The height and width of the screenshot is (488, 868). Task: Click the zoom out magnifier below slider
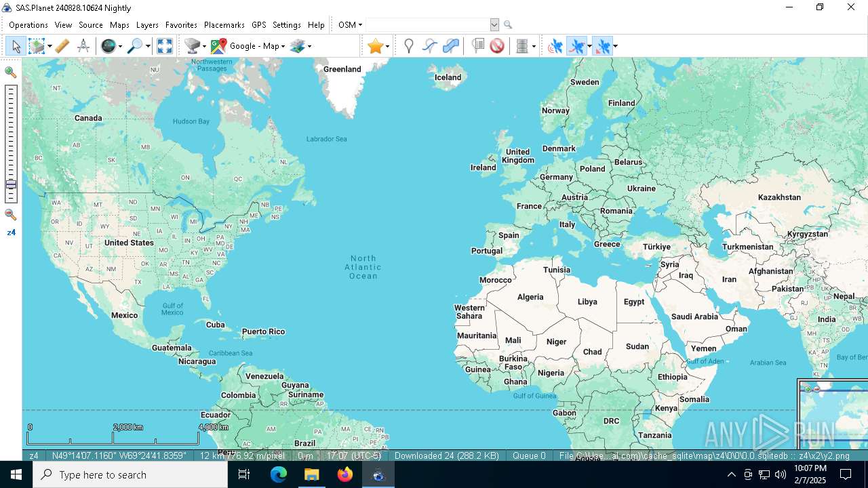pos(11,215)
